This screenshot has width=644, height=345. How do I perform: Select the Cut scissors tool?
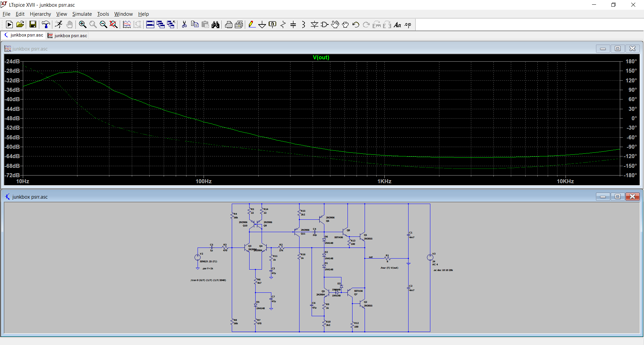tap(184, 24)
